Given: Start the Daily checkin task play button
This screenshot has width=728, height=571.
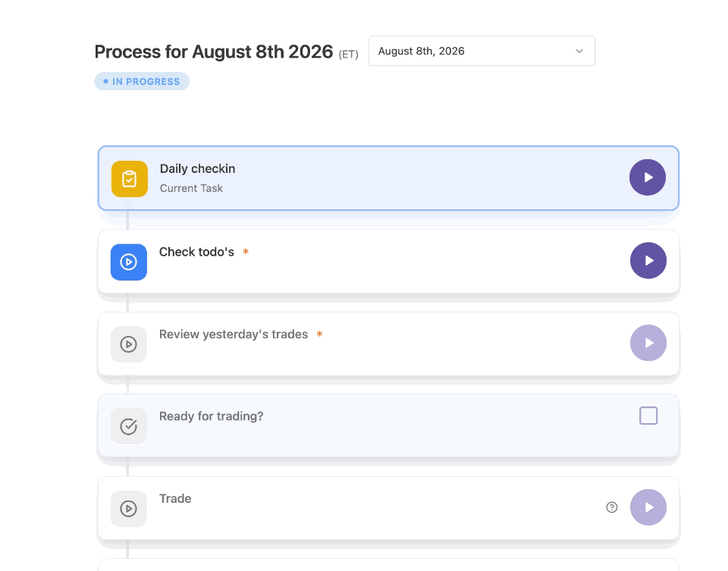Looking at the screenshot, I should (x=647, y=177).
